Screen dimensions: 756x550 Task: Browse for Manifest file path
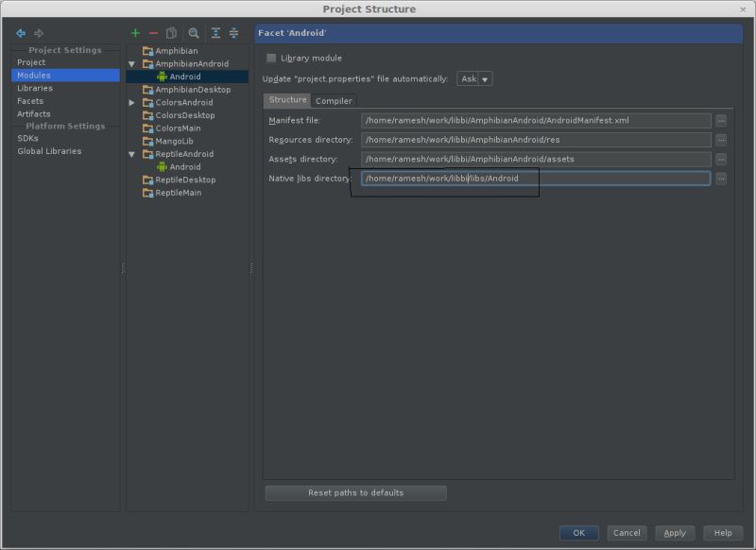721,121
